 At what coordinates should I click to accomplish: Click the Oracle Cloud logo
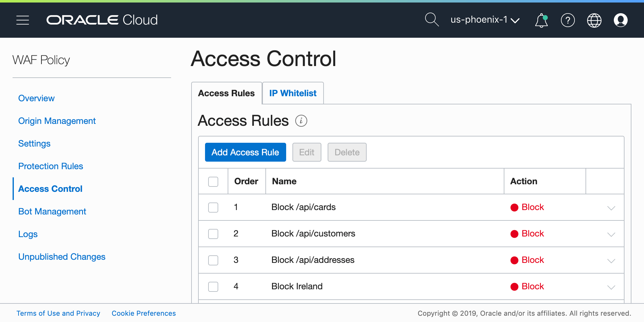(x=102, y=20)
